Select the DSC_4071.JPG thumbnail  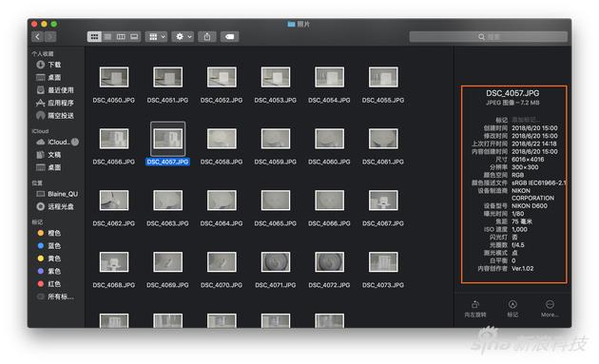pyautogui.click(x=276, y=261)
